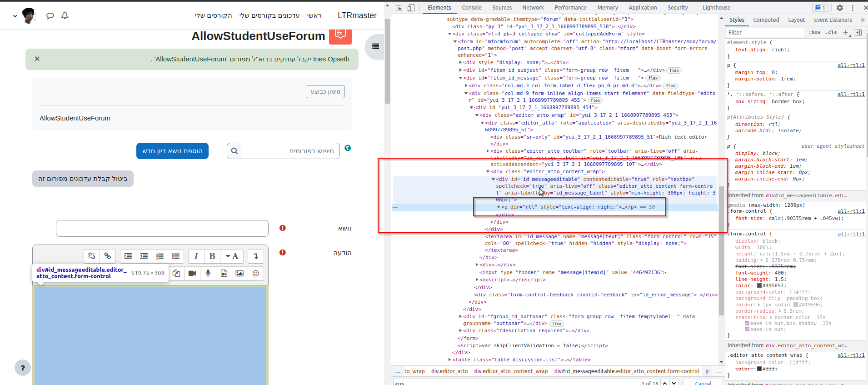The image size is (868, 385).
Task: Toggle numbered list in the editor
Action: pyautogui.click(x=160, y=256)
